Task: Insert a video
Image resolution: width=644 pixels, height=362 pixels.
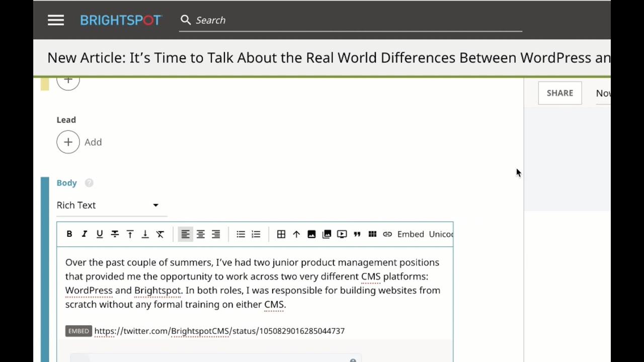Action: 342,234
